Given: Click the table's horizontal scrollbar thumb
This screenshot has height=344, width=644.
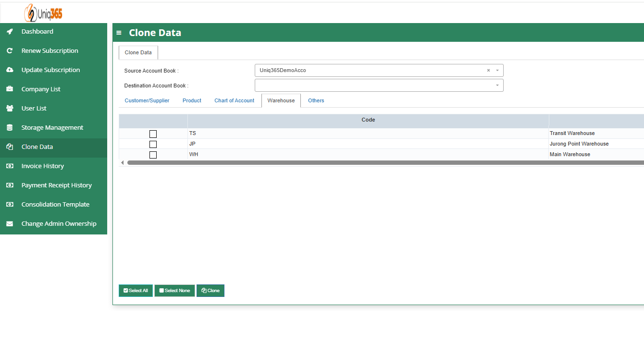Looking at the screenshot, I should click(x=385, y=163).
